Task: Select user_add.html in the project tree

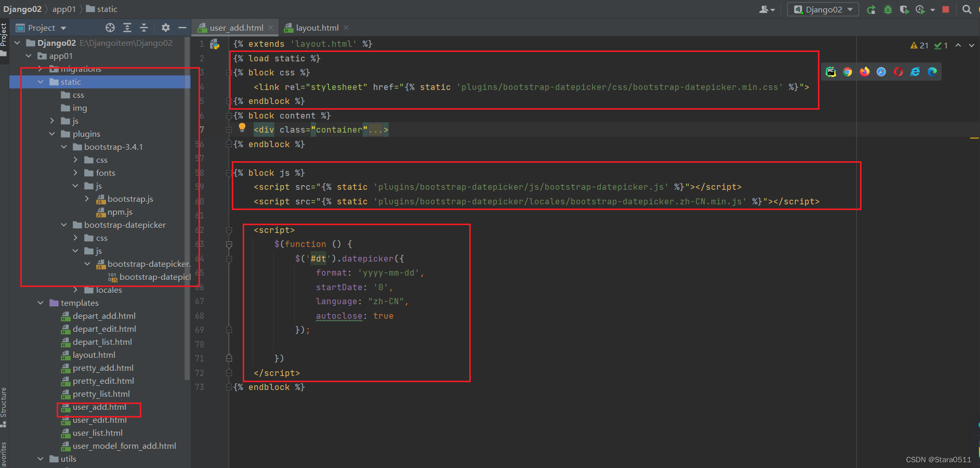Action: point(99,407)
